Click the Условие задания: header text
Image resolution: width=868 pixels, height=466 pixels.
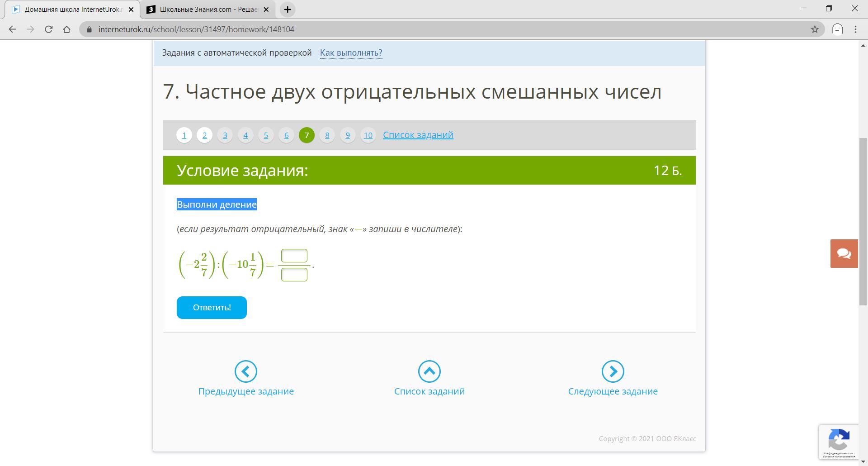coord(242,171)
